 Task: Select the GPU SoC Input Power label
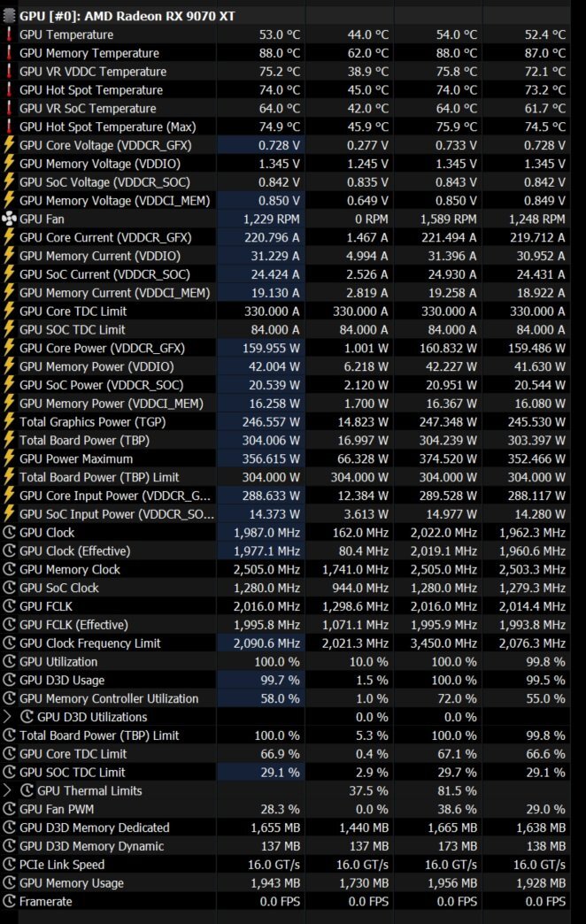coord(117,514)
